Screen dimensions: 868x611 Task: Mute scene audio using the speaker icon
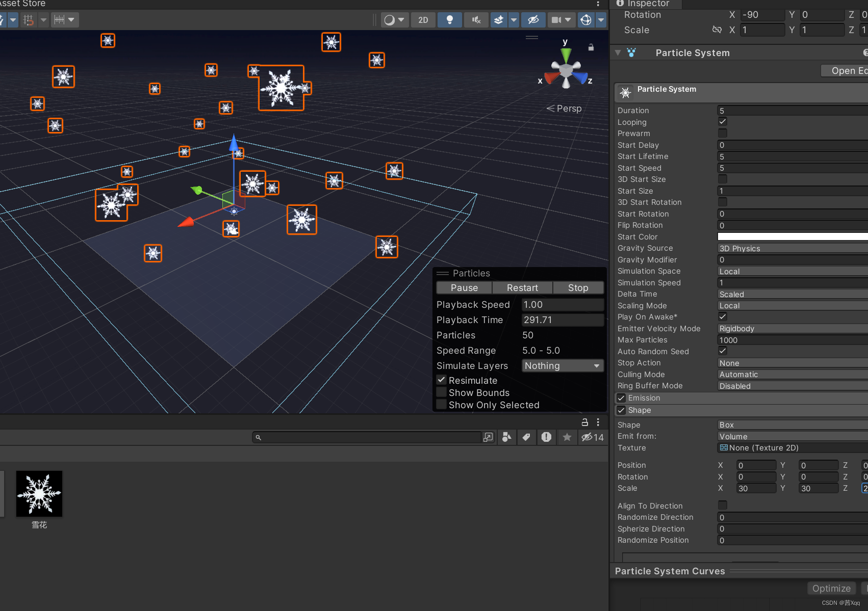click(476, 20)
